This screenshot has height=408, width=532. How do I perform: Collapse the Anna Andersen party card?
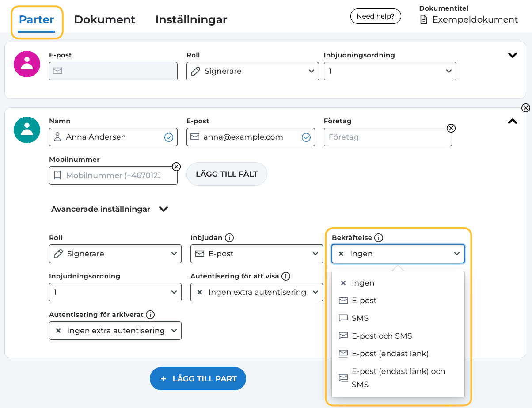pyautogui.click(x=512, y=121)
